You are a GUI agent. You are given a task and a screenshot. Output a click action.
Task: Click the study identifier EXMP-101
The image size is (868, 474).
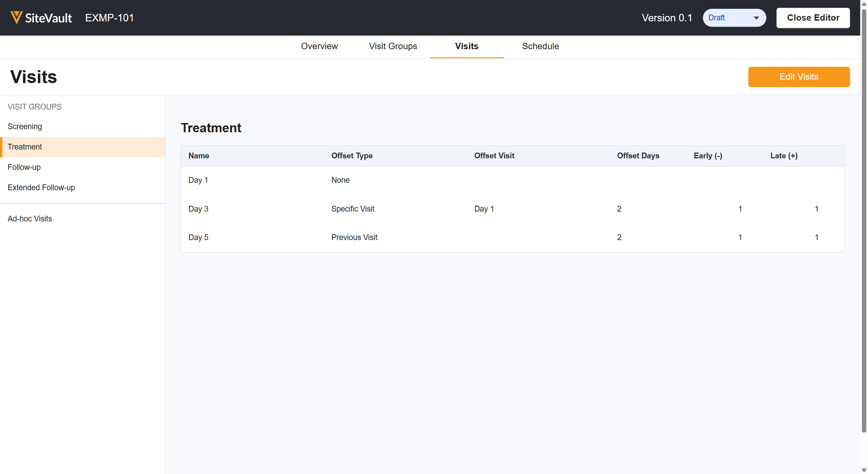coord(109,18)
